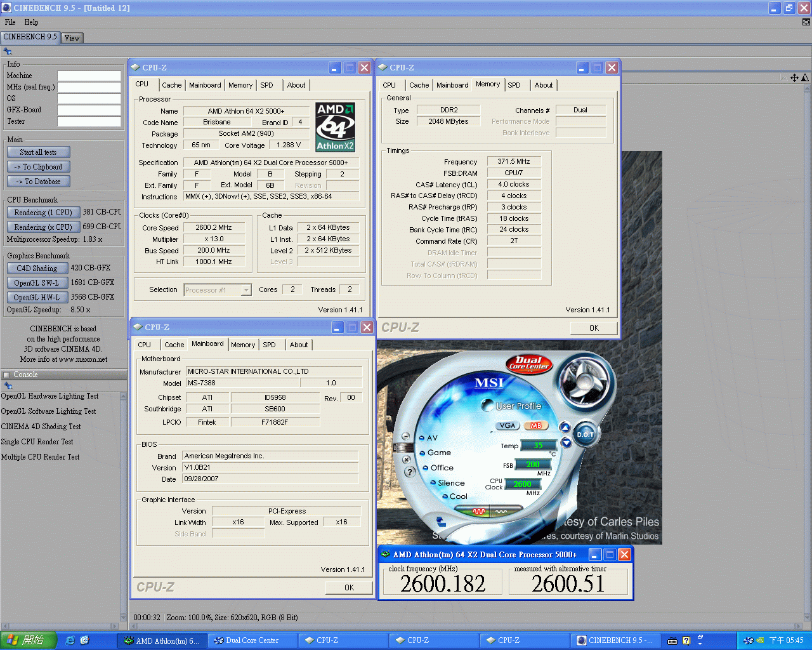812x650 pixels.
Task: Click the console panel scrollbar down arrow
Action: coord(123,617)
